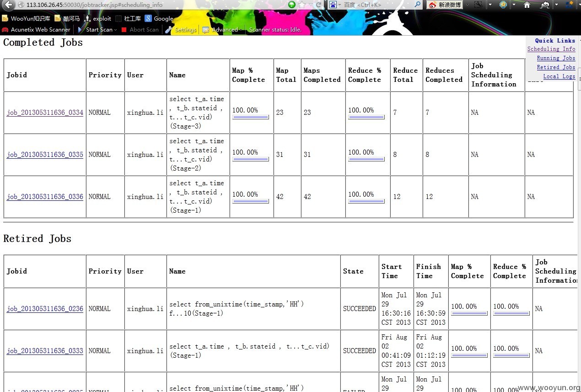581x392 pixels.
Task: Open the Sina Weibo toolbar button
Action: (445, 5)
